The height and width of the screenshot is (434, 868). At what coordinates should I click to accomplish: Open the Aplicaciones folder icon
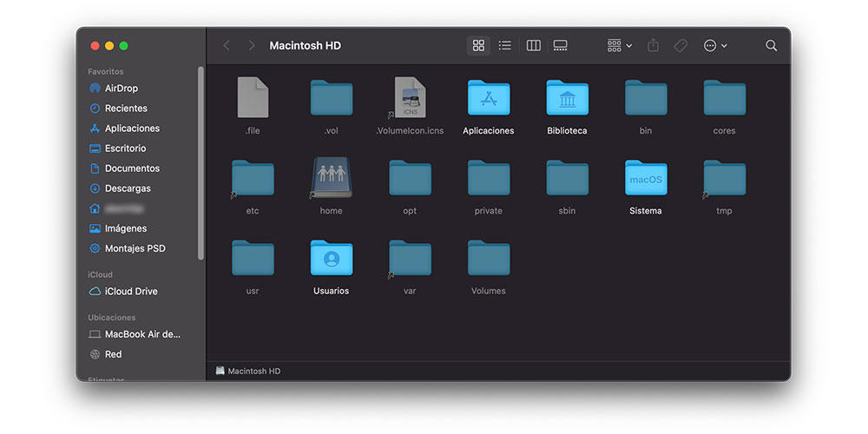click(x=488, y=99)
